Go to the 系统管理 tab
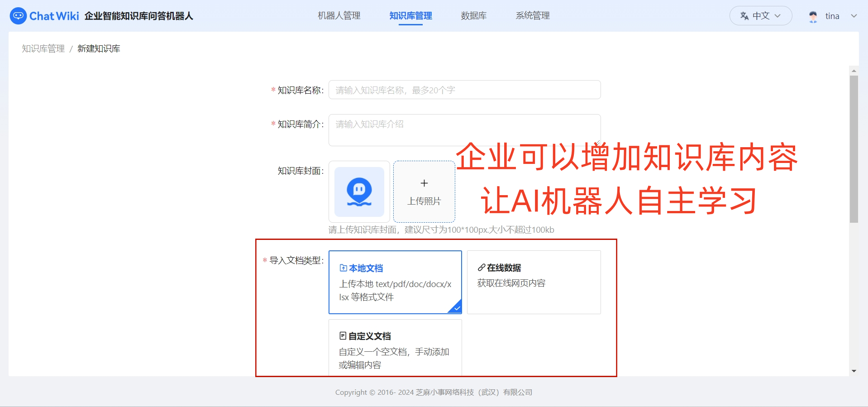 [533, 16]
